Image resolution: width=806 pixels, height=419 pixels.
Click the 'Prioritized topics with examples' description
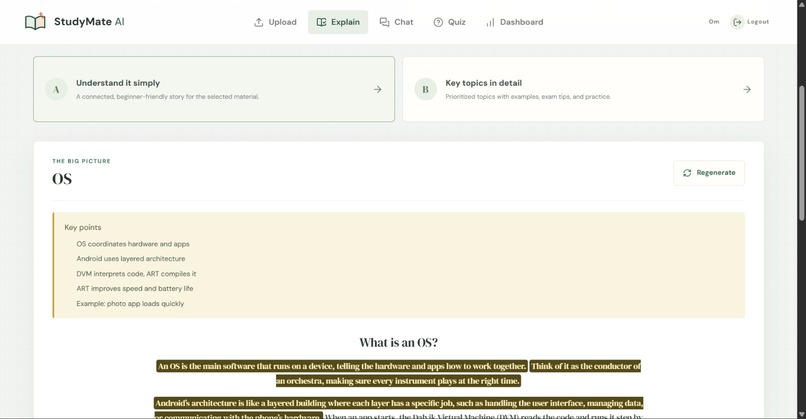(x=528, y=97)
